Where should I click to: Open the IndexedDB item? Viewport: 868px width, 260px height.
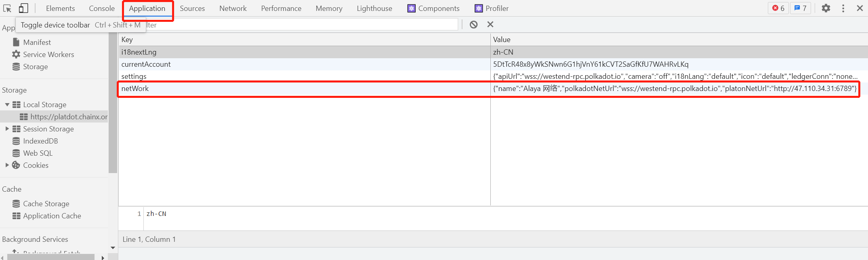click(x=36, y=141)
